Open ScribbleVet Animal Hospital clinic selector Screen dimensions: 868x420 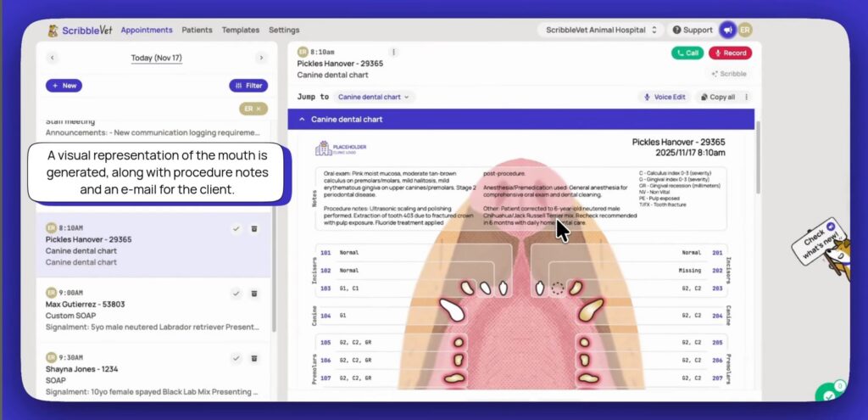[x=600, y=30]
